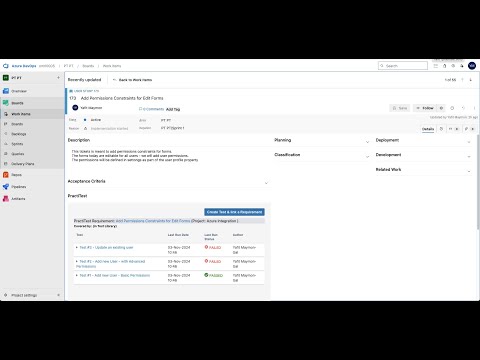Go to next work item arrow
Image resolution: width=480 pixels, height=360 pixels.
[x=471, y=80]
